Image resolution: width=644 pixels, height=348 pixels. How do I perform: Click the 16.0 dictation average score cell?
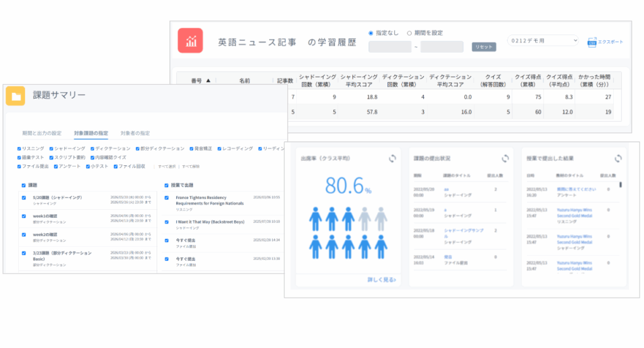click(466, 112)
